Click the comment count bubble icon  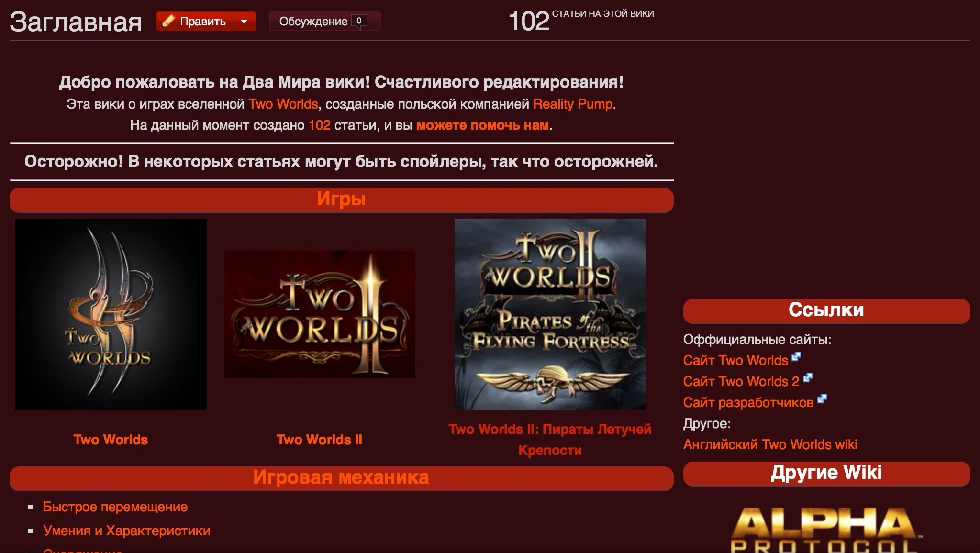tap(359, 22)
